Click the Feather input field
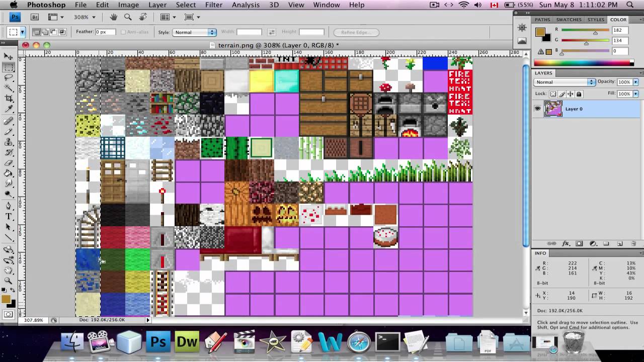 [107, 32]
